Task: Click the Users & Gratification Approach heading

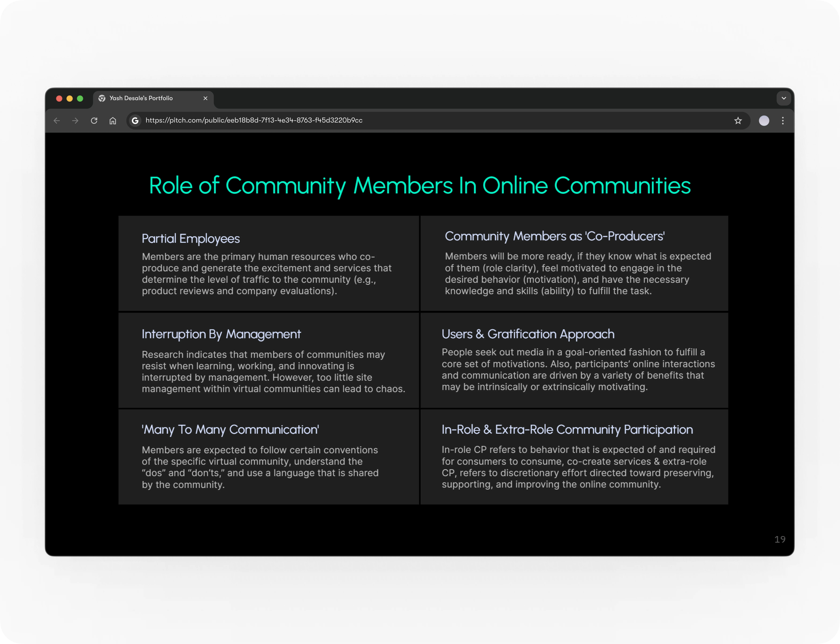Action: [x=528, y=334]
